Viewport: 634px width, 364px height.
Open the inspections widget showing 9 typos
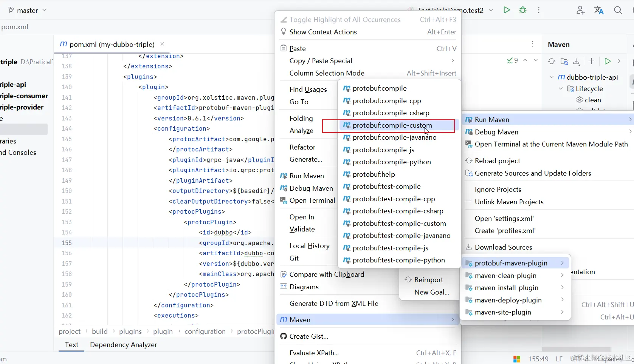[x=512, y=60]
